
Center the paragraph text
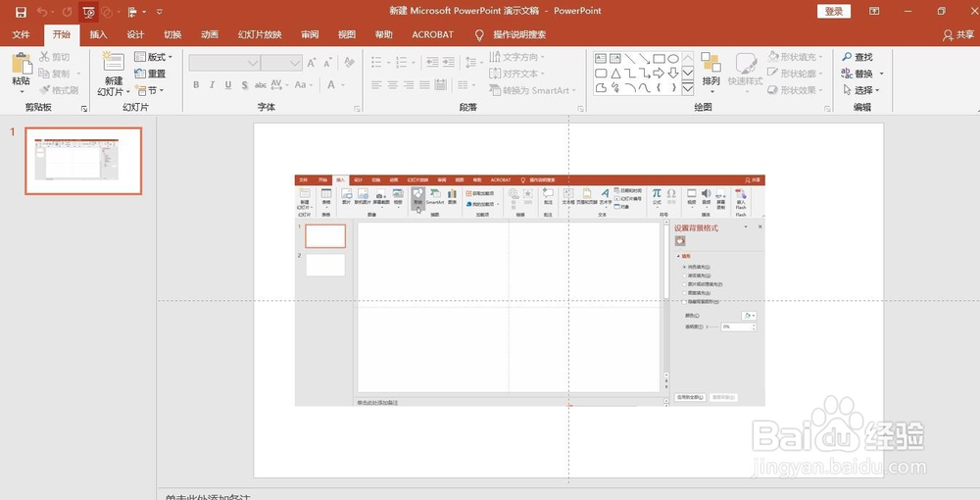coord(393,85)
